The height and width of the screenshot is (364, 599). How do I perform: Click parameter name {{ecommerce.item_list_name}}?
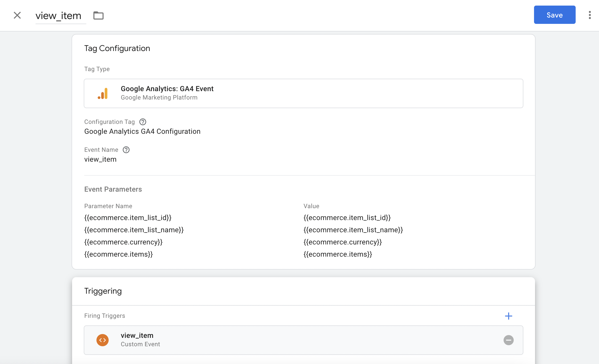(x=134, y=230)
